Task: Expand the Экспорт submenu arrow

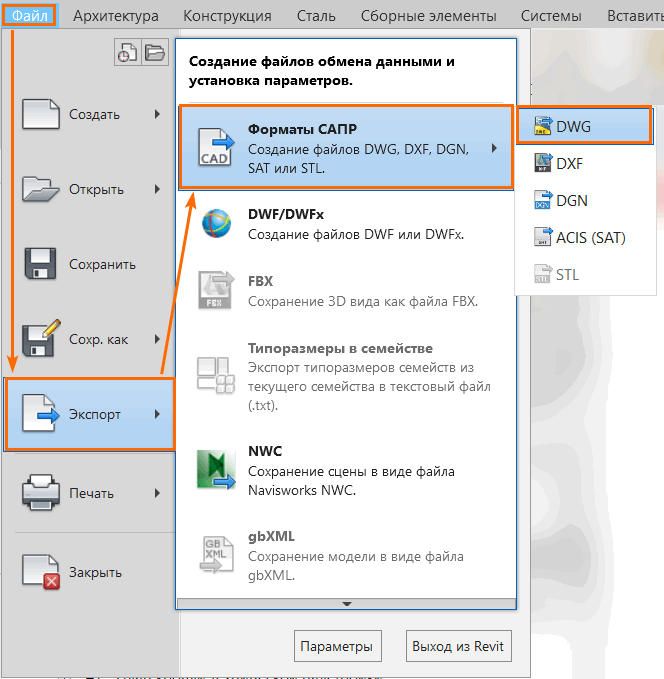Action: pyautogui.click(x=157, y=414)
